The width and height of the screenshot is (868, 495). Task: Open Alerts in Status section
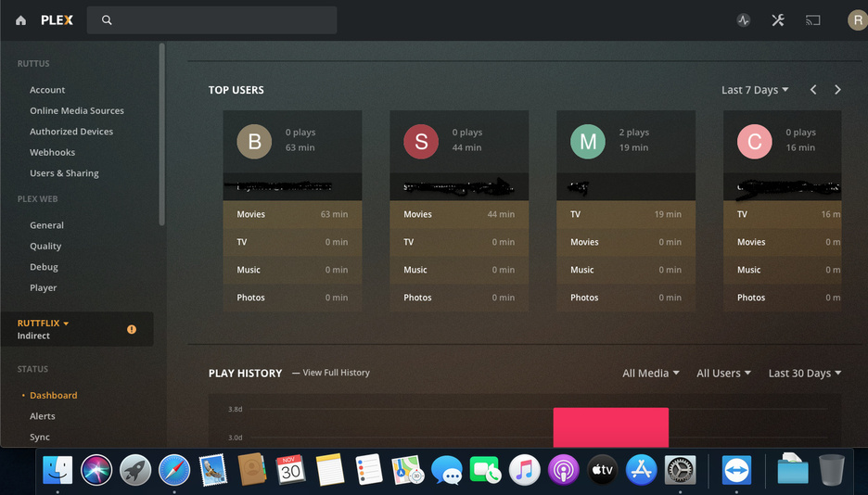pyautogui.click(x=42, y=416)
